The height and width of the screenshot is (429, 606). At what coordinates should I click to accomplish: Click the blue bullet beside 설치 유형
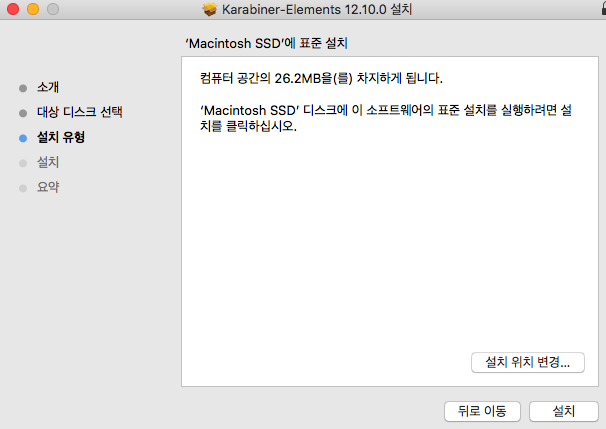point(23,138)
